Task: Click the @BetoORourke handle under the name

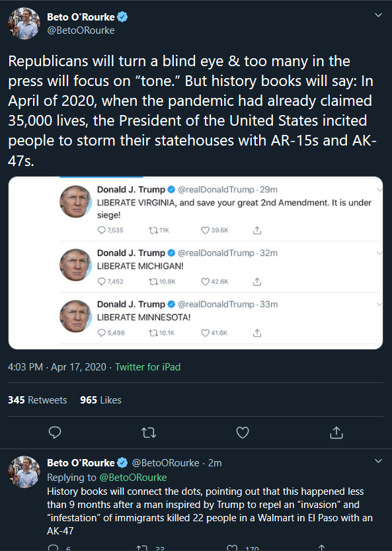Action: tap(81, 30)
